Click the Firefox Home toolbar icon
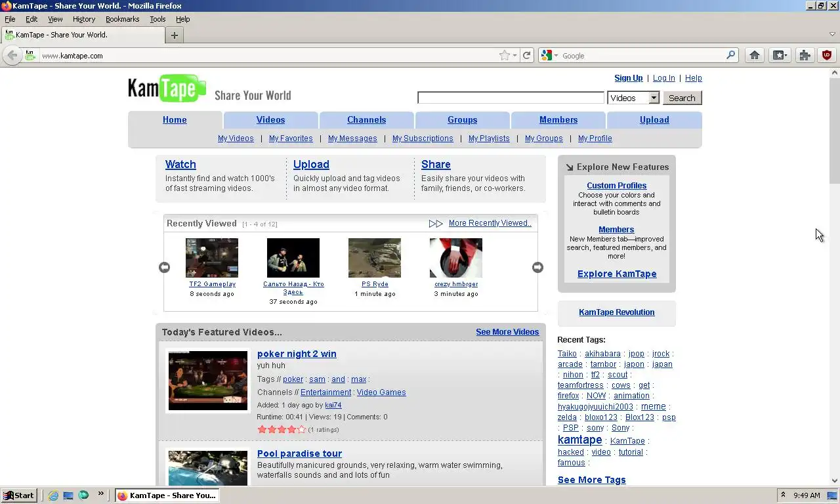This screenshot has height=504, width=840. coord(755,56)
